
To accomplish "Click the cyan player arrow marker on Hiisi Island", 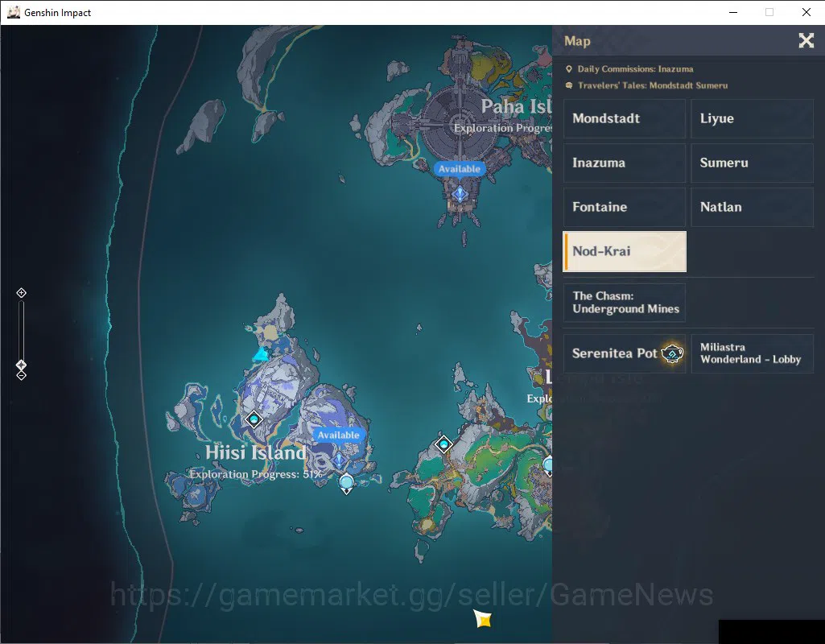I will click(261, 354).
